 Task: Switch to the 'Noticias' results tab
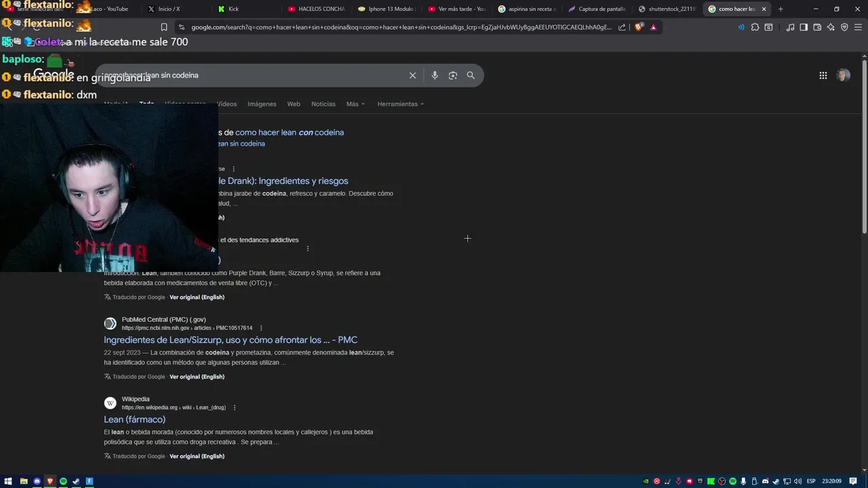pyautogui.click(x=323, y=104)
